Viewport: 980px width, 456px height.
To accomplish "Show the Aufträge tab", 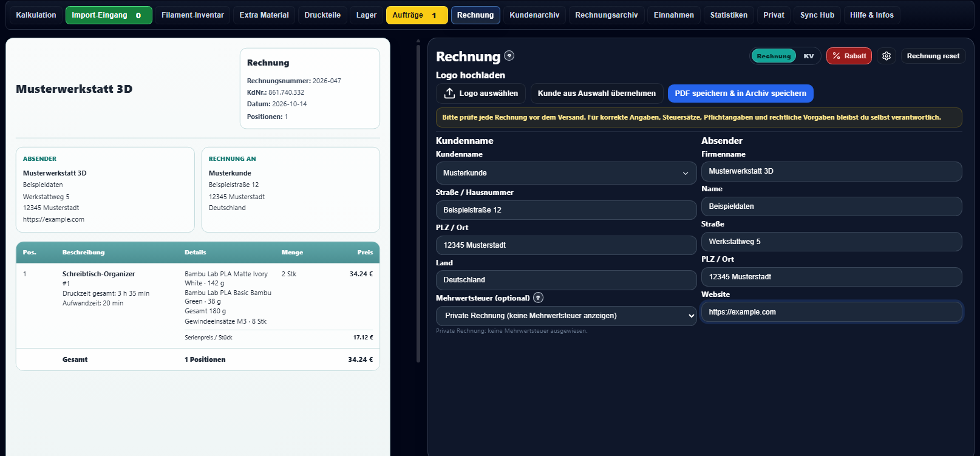I will click(x=417, y=15).
